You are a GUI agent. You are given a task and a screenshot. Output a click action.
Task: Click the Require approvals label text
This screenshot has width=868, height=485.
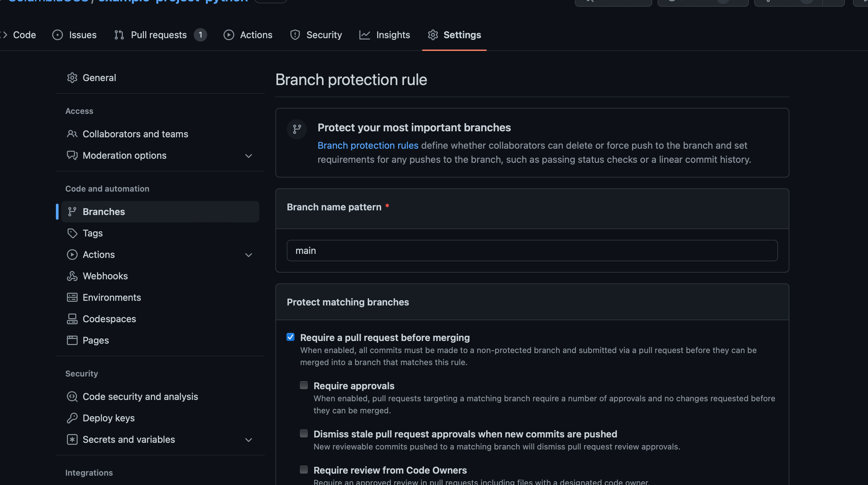[x=354, y=386]
